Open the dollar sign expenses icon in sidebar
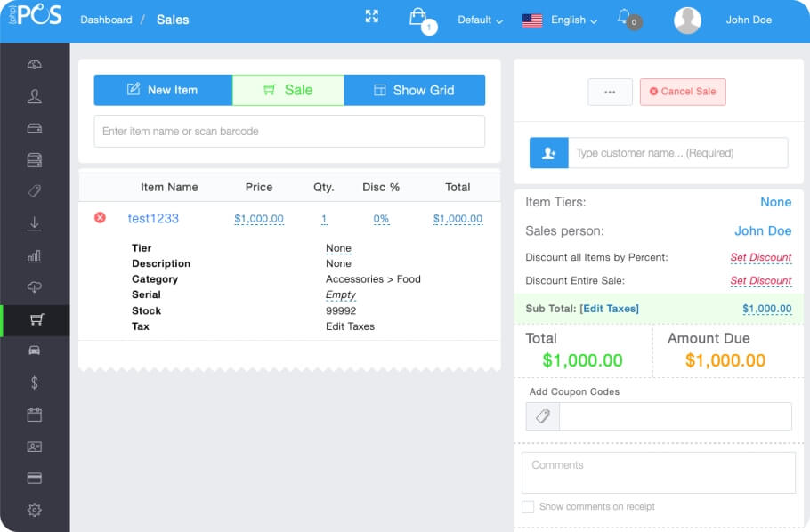The image size is (810, 532). (x=35, y=383)
